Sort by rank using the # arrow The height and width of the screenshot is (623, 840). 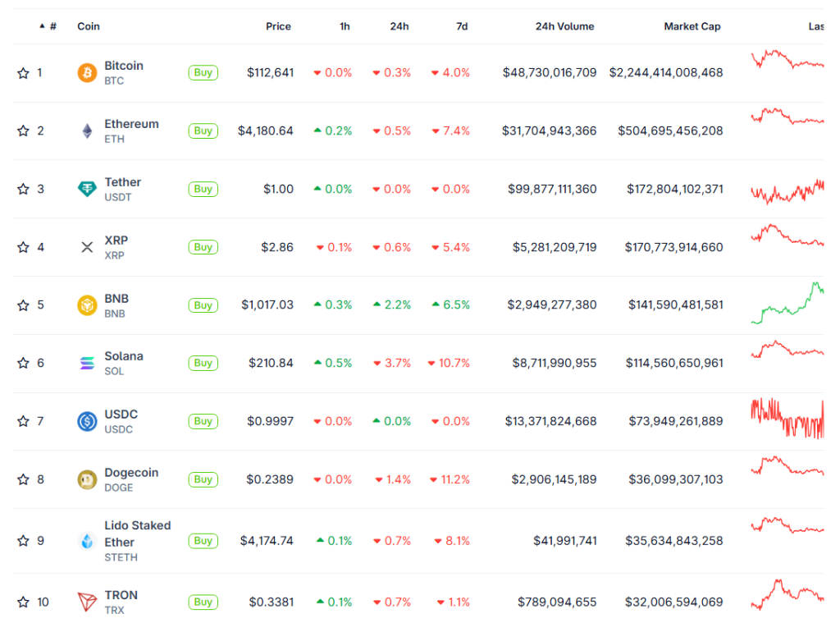tap(43, 26)
